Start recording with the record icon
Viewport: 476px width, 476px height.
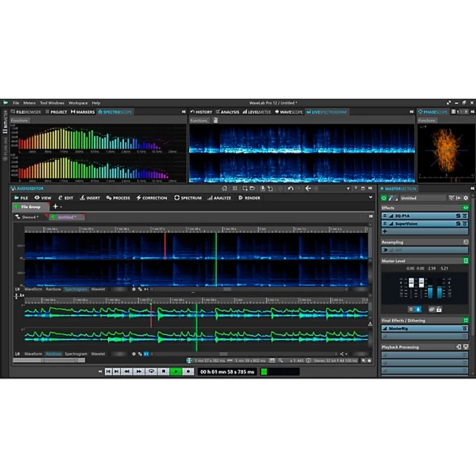(187, 371)
